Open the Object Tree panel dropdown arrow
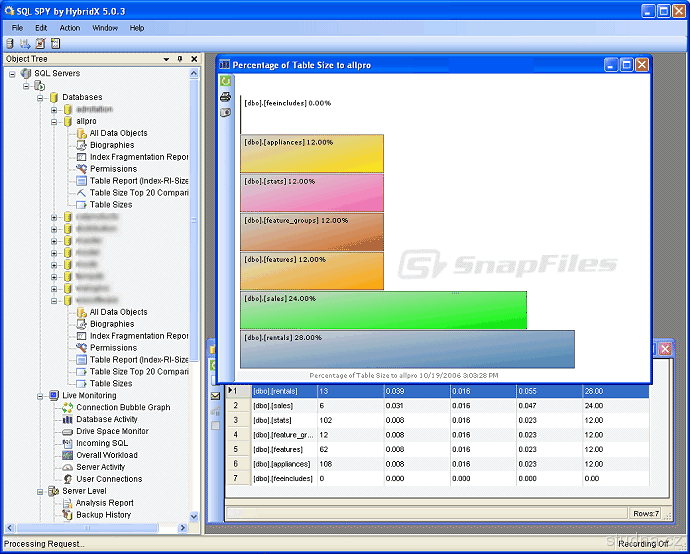Screen dimensions: 690x554 167,59
